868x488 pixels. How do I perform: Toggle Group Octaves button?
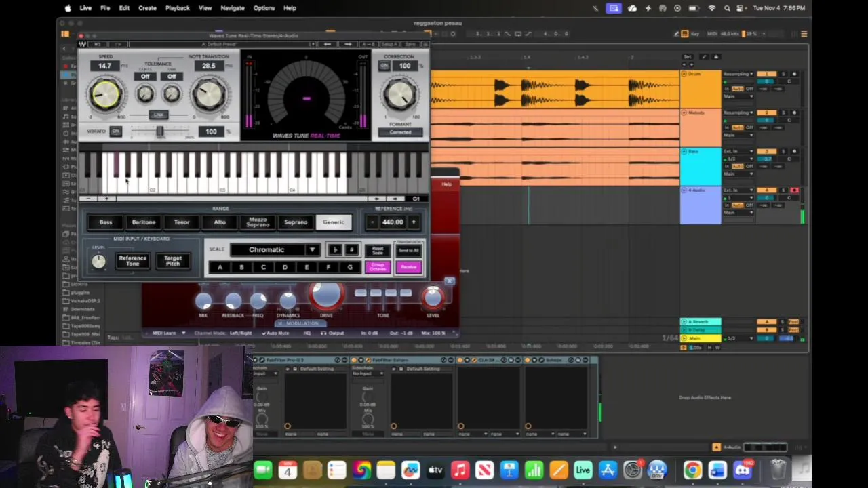click(378, 267)
